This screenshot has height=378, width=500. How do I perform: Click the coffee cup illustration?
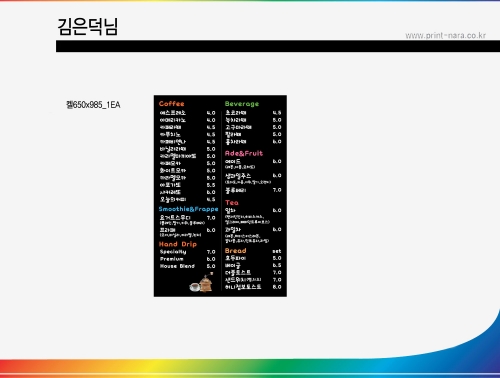(x=194, y=287)
